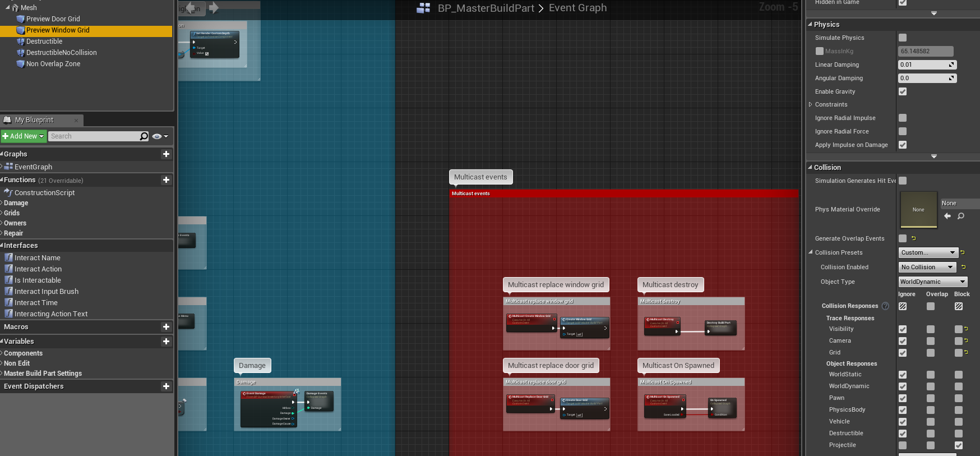
Task: Click the magnifier icon in My Blueprint search
Action: click(144, 136)
